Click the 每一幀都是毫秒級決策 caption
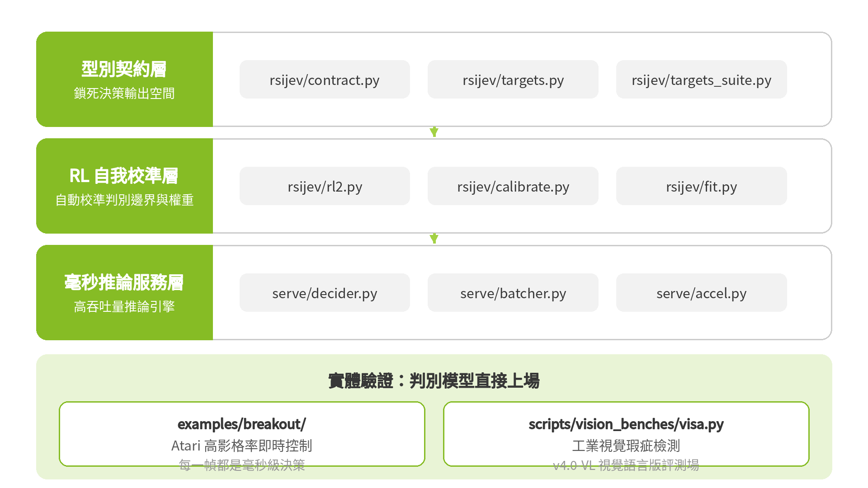868x488 pixels. tap(242, 465)
